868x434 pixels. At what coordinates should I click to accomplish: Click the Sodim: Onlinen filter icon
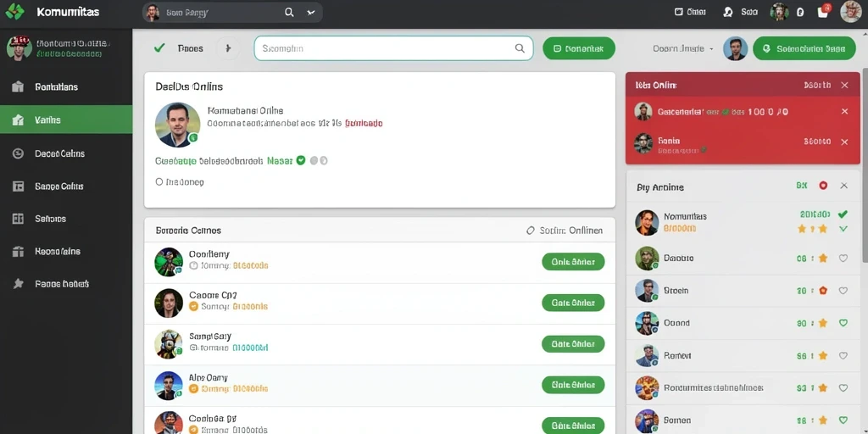click(531, 231)
